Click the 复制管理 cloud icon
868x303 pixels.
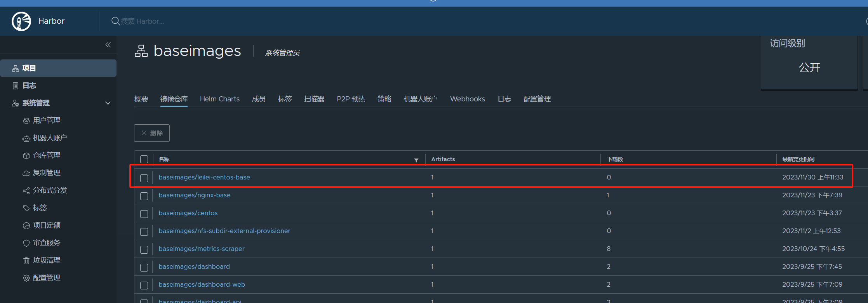[26, 173]
